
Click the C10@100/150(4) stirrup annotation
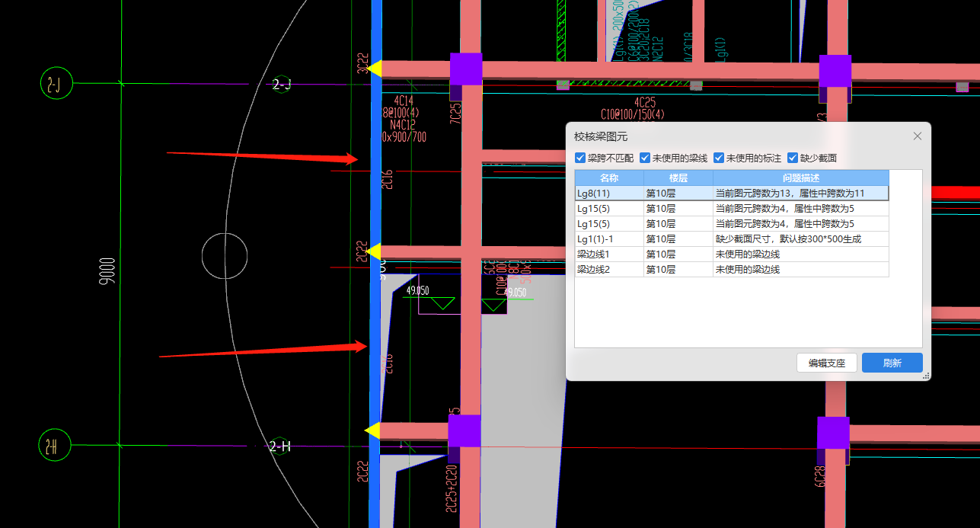click(633, 114)
